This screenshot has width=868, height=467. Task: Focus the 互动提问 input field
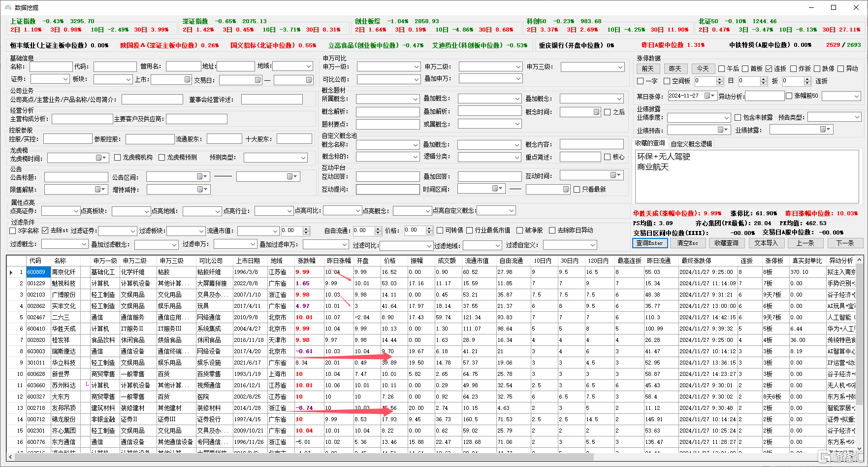[388, 189]
